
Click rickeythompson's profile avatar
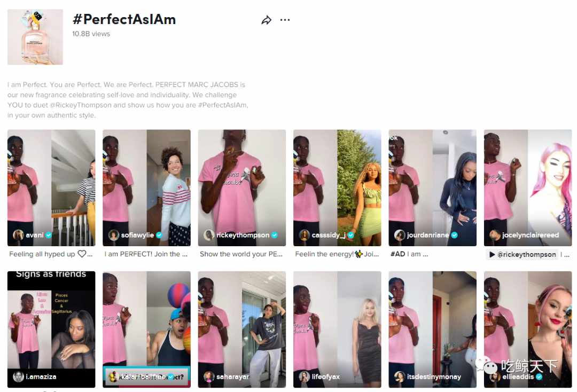click(209, 235)
